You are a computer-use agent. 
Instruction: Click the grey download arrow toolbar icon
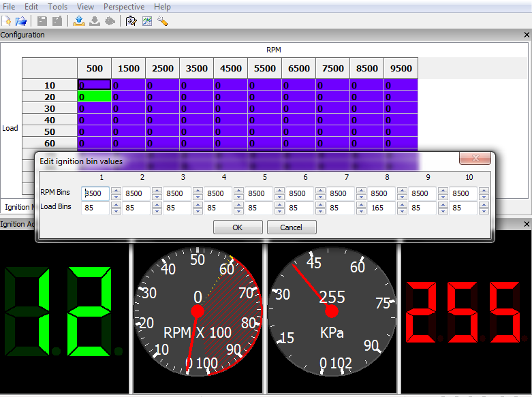94,21
